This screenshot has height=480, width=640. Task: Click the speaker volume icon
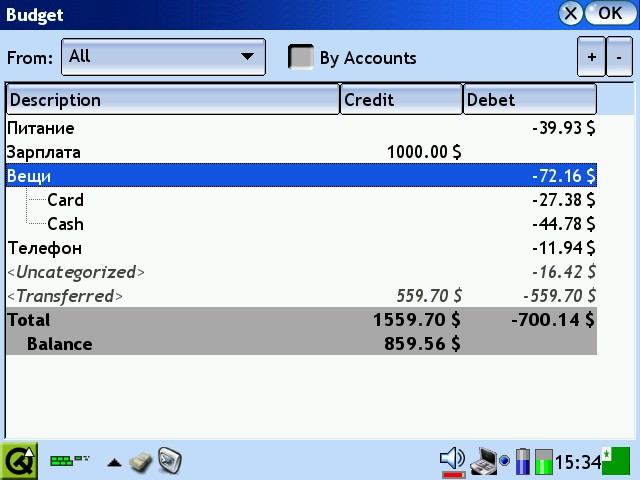(x=452, y=460)
